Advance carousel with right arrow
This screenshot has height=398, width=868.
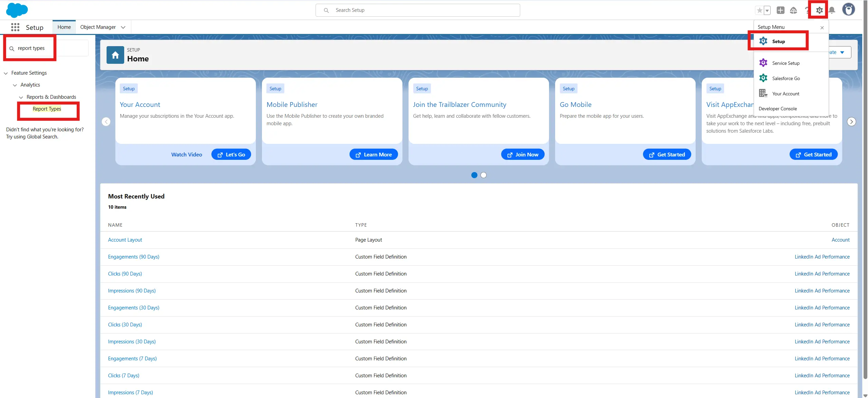point(851,122)
